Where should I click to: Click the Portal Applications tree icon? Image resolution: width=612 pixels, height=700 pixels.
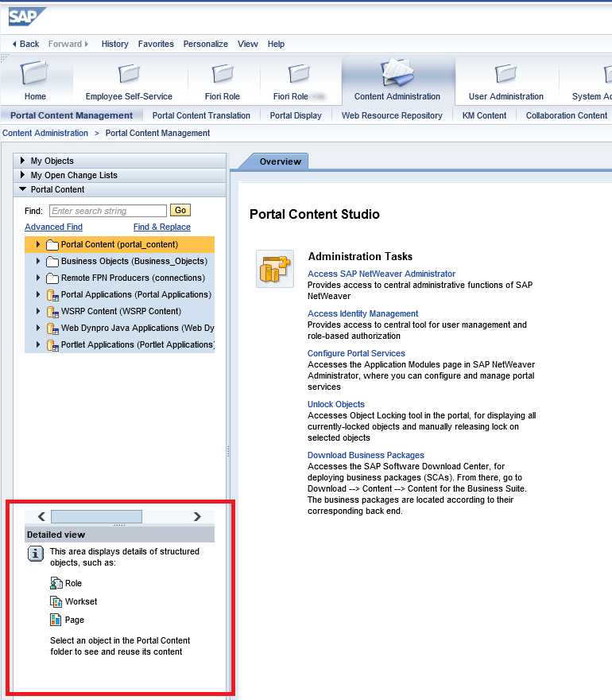52,295
